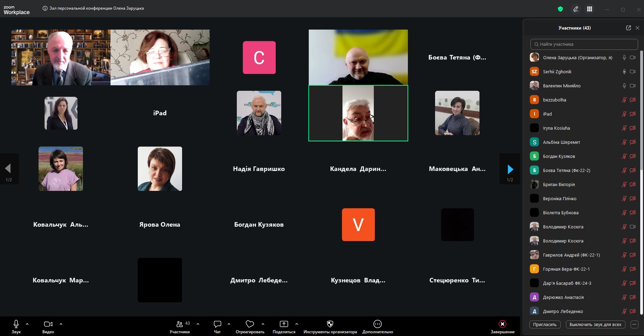Click the Mute All button

[595, 324]
